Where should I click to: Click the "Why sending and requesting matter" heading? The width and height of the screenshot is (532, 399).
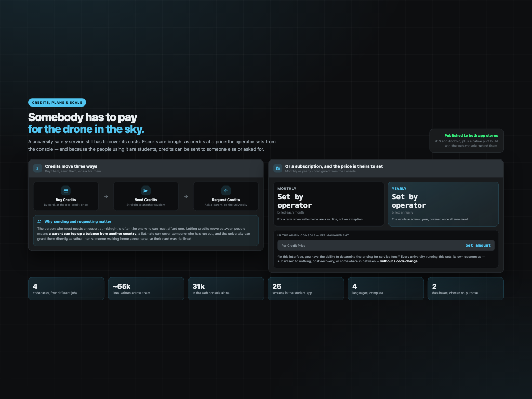[x=78, y=221]
